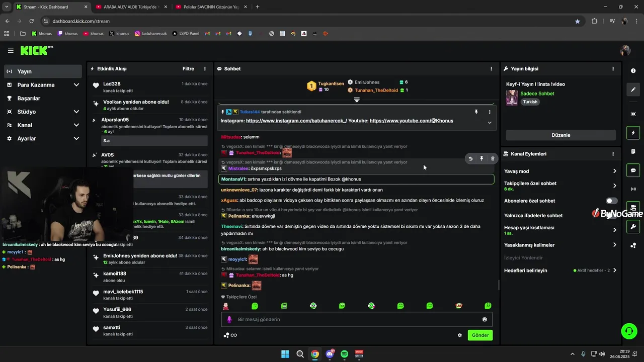
Task: Switch to the ARABA ALEV ALDI YouTube tab
Action: pos(131,7)
